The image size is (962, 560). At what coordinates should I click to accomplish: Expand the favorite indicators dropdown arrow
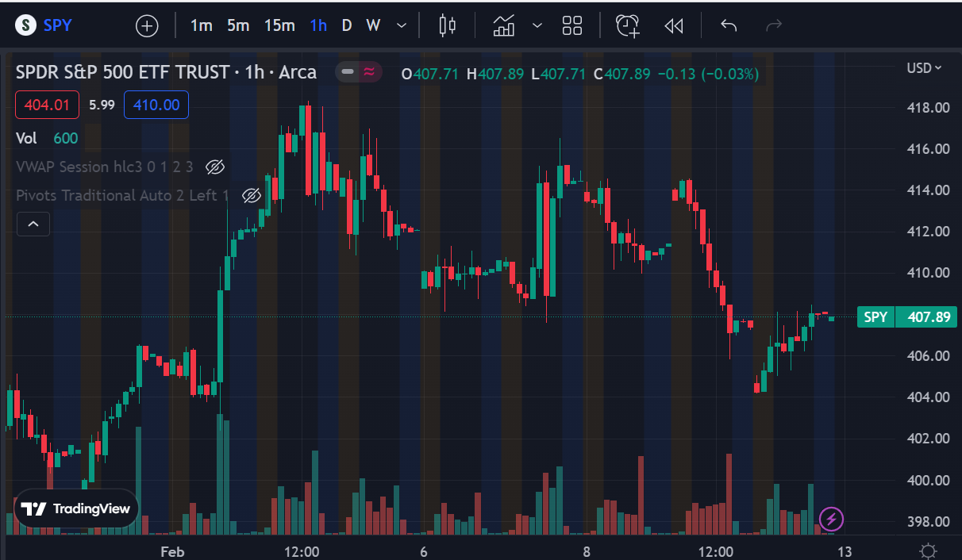pyautogui.click(x=537, y=25)
